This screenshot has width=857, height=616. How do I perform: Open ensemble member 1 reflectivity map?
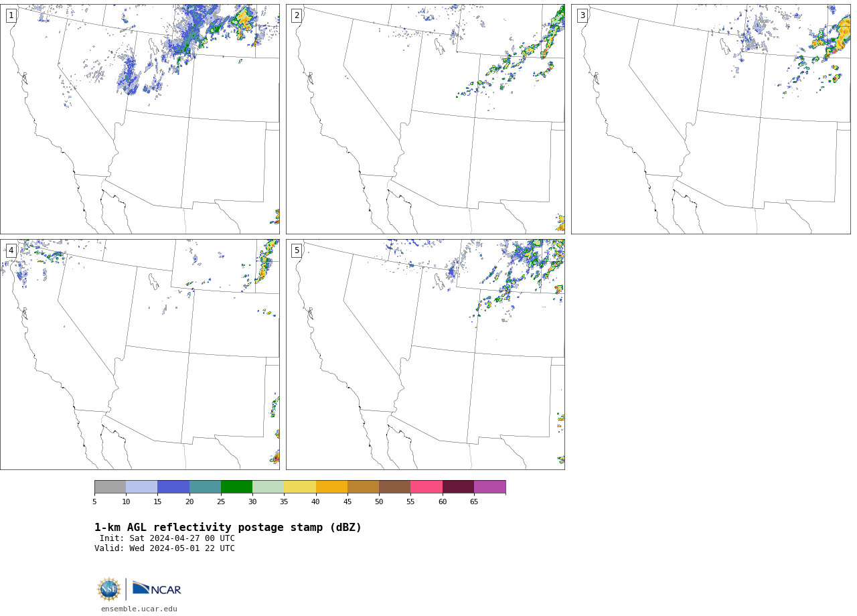[139, 119]
